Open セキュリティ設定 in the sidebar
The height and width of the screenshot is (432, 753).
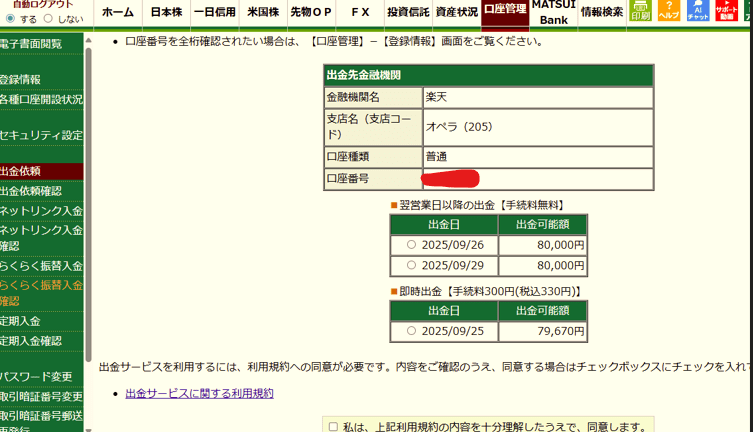pyautogui.click(x=41, y=135)
